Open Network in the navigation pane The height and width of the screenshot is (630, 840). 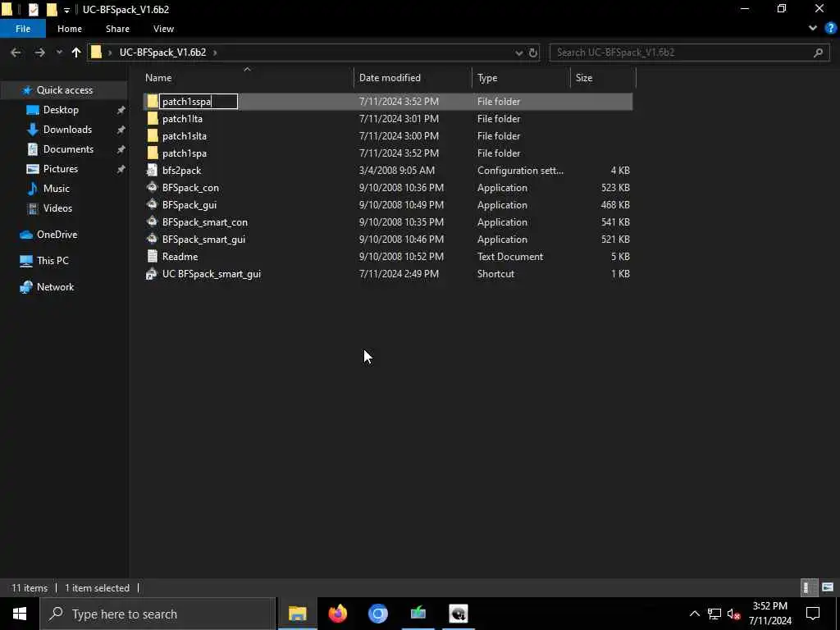tap(55, 287)
